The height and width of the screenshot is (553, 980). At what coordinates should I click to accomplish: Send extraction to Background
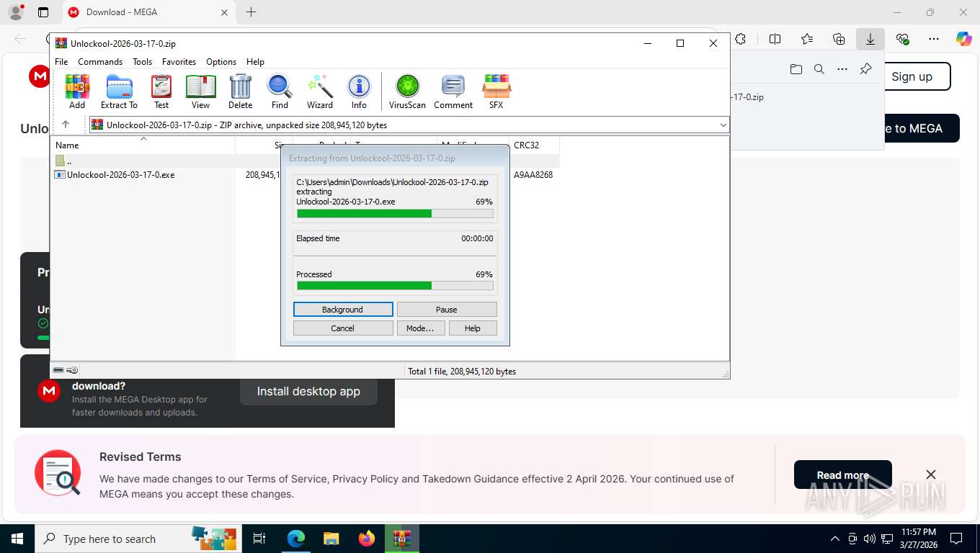(x=343, y=309)
